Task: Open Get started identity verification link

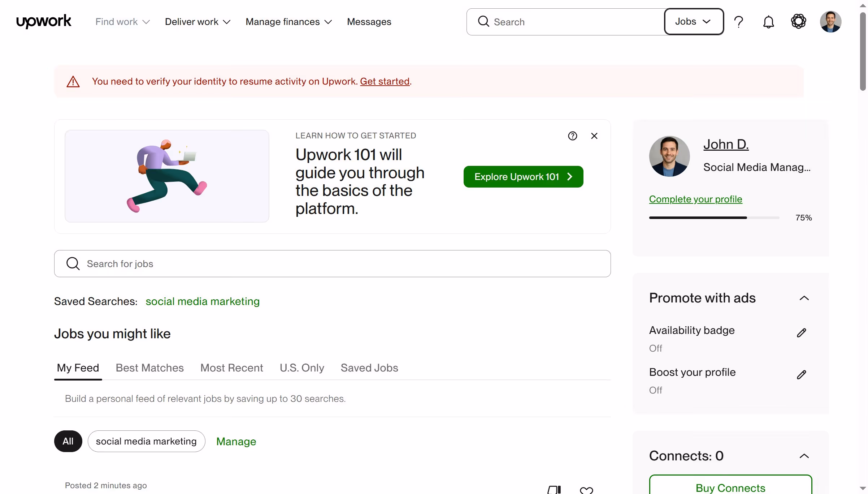Action: coord(385,81)
